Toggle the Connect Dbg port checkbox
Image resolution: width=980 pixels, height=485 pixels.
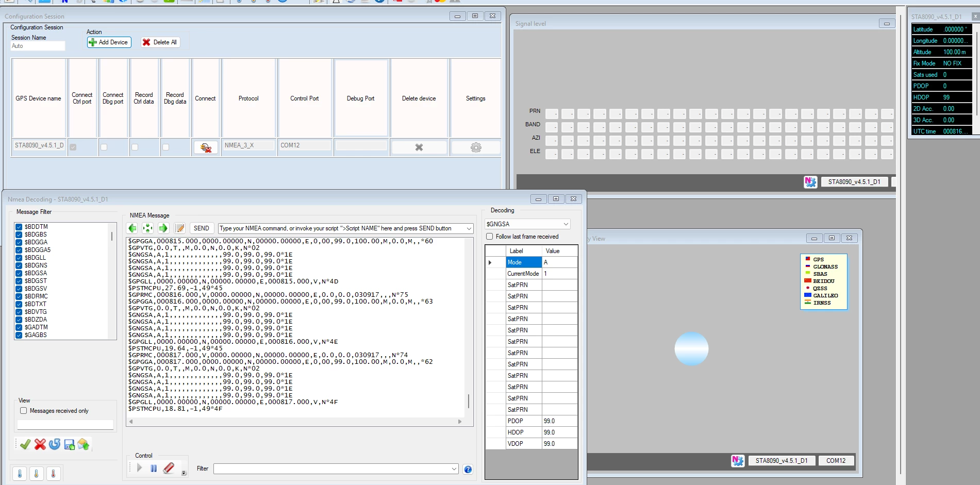104,147
